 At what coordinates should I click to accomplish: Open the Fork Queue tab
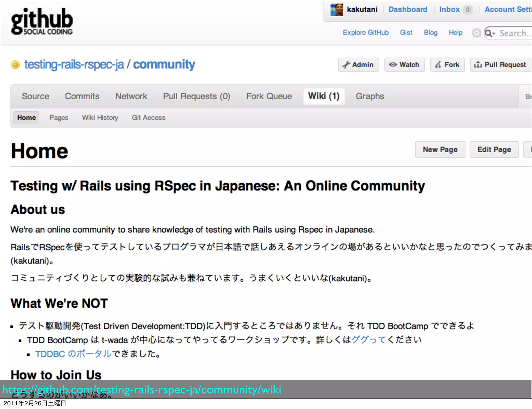[x=269, y=96]
